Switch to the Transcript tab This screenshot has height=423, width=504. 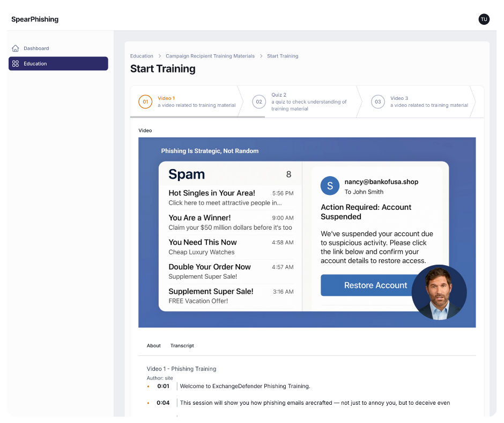pos(182,346)
